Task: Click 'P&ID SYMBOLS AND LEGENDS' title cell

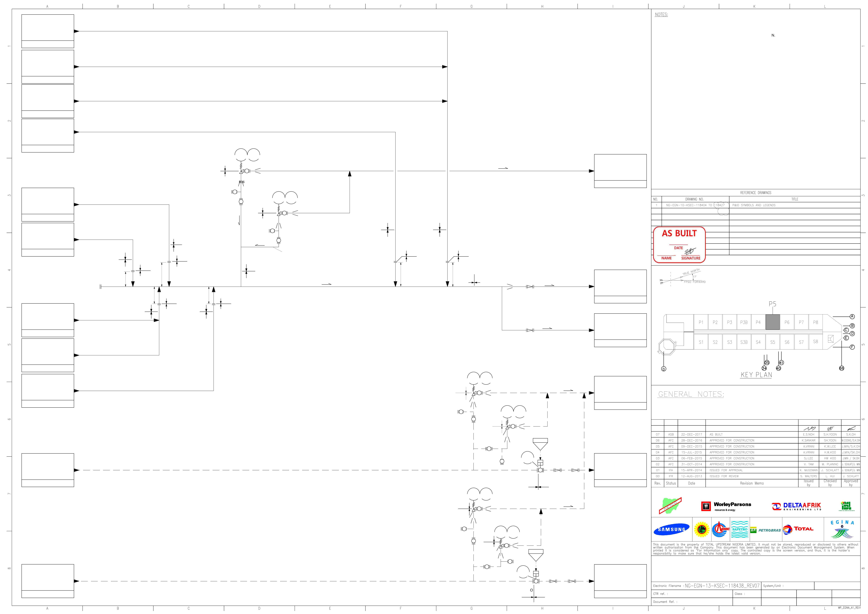Action: [x=754, y=205]
